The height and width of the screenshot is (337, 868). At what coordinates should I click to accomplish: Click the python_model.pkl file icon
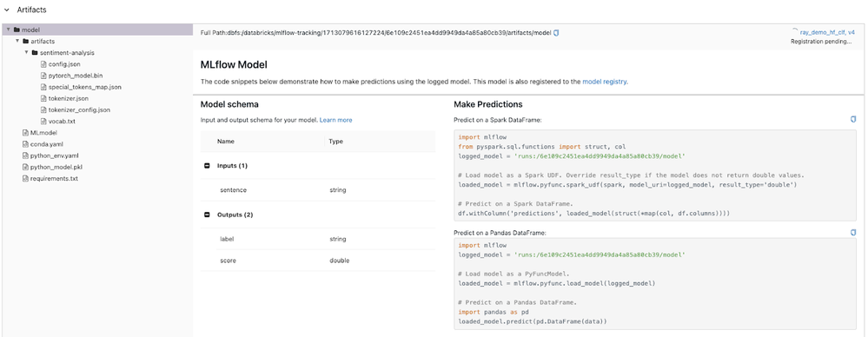25,167
